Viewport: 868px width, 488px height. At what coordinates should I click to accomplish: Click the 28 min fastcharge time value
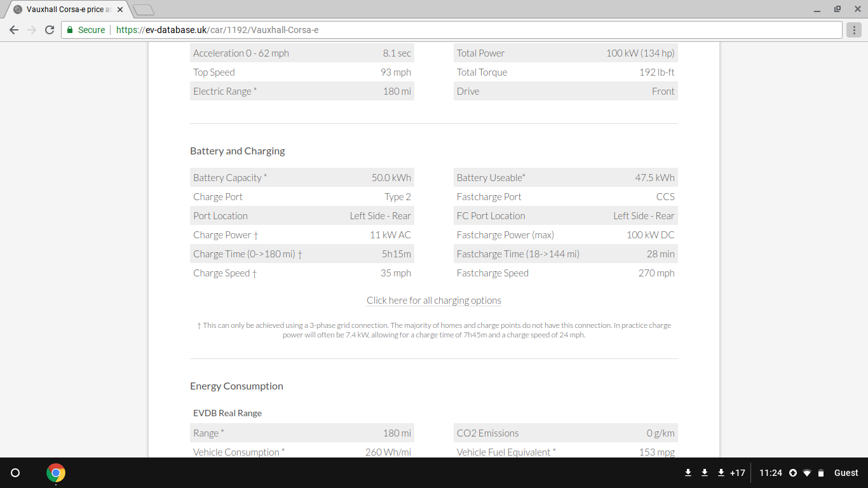pos(661,254)
